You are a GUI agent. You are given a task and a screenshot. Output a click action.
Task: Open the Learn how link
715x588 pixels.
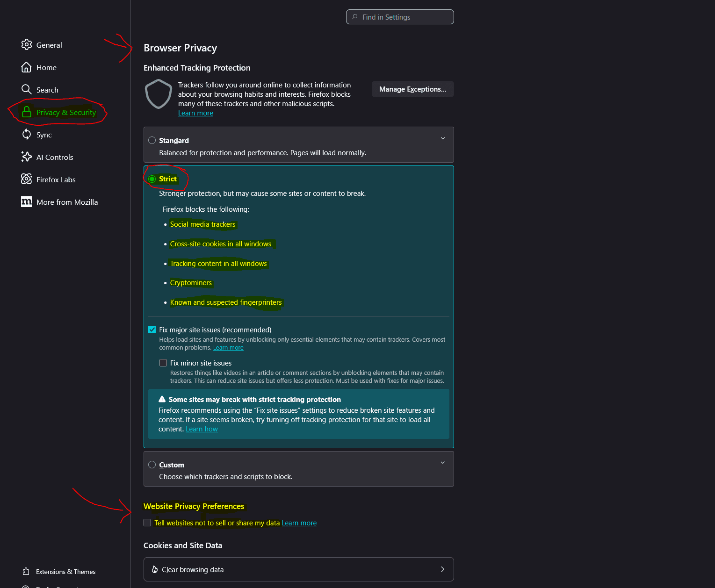tap(202, 429)
